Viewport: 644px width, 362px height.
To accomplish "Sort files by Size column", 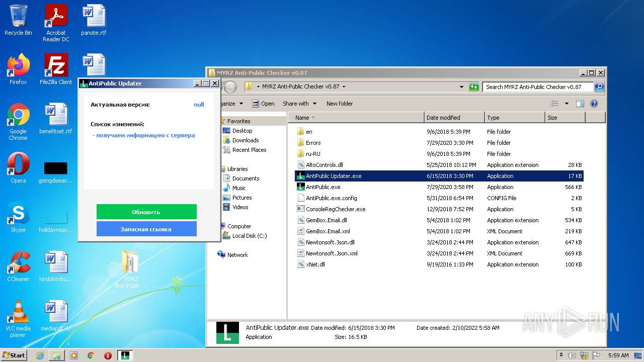I will coord(565,118).
